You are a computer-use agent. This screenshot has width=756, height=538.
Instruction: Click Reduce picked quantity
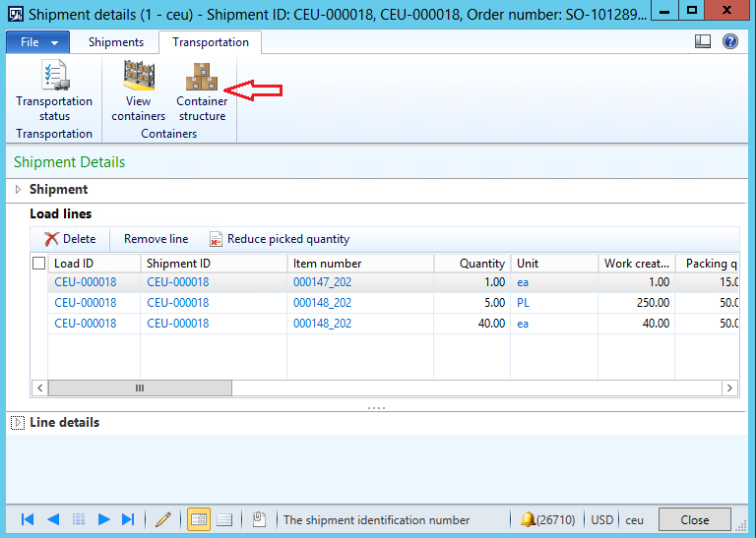click(279, 239)
